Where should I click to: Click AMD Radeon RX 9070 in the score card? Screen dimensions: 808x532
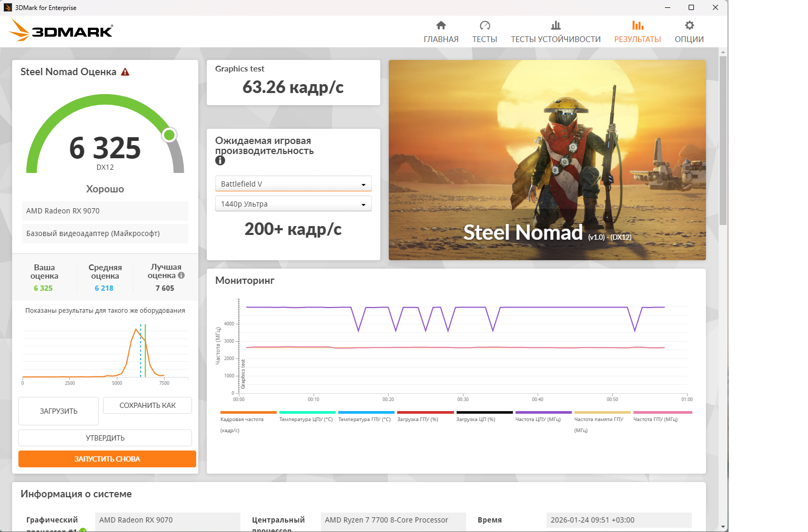(x=105, y=211)
